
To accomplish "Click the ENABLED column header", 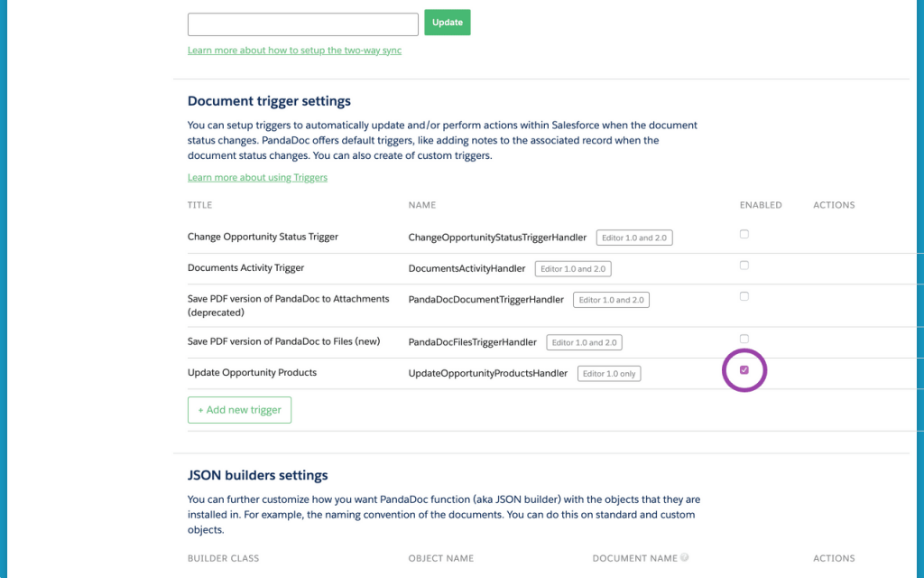I will (761, 205).
